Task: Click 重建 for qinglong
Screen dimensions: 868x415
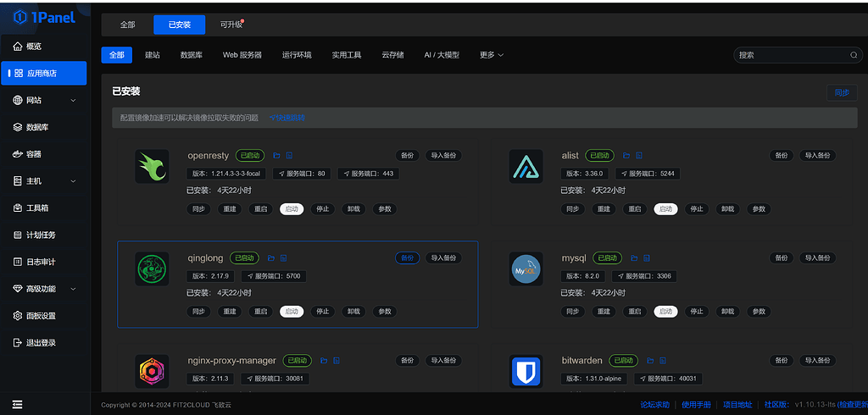Action: pyautogui.click(x=229, y=312)
